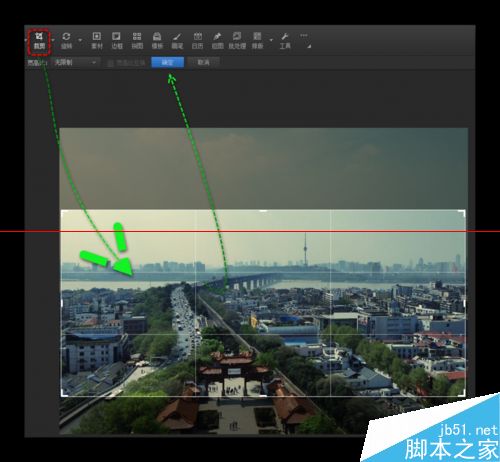Open the wrench Tools (工具) menu
This screenshot has height=462, width=500.
[x=285, y=41]
